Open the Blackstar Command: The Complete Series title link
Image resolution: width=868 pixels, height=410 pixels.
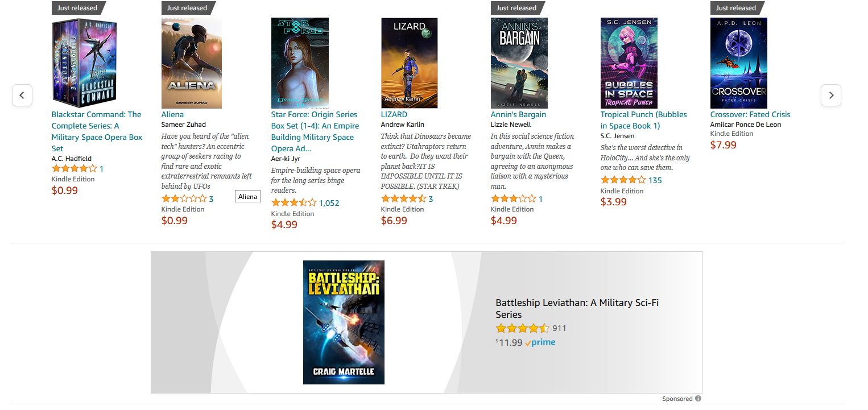(x=97, y=131)
